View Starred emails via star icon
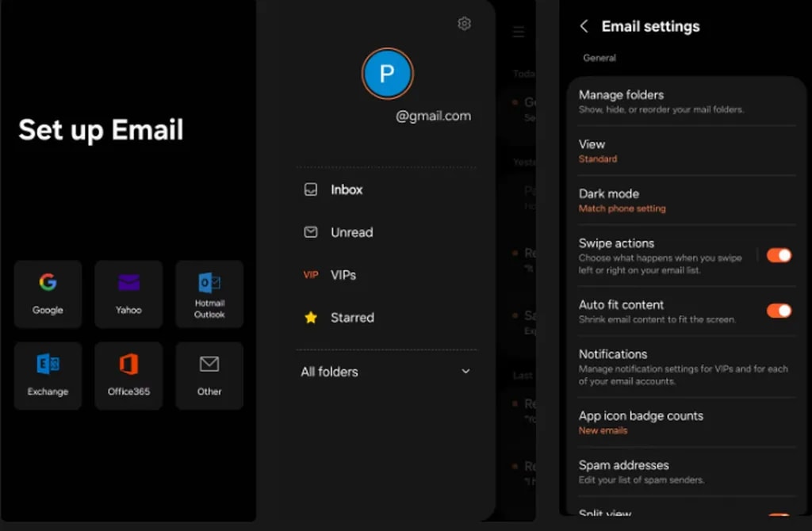Viewport: 812px width, 531px height. pyautogui.click(x=310, y=317)
